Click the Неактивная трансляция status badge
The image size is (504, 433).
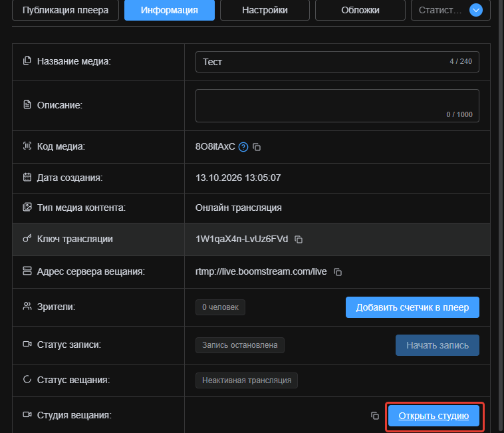coord(247,380)
